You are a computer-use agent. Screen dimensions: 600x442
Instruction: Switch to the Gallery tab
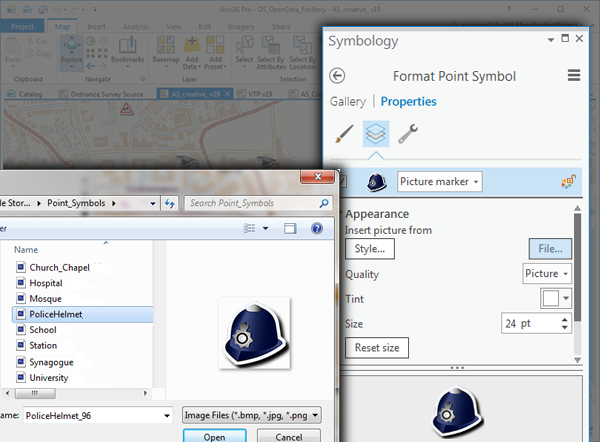348,101
